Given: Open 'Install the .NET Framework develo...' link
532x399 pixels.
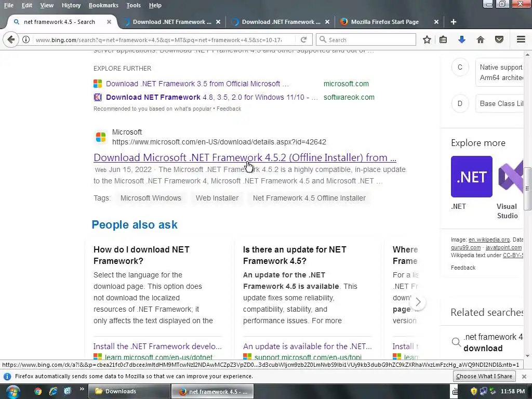Looking at the screenshot, I should click(x=157, y=346).
